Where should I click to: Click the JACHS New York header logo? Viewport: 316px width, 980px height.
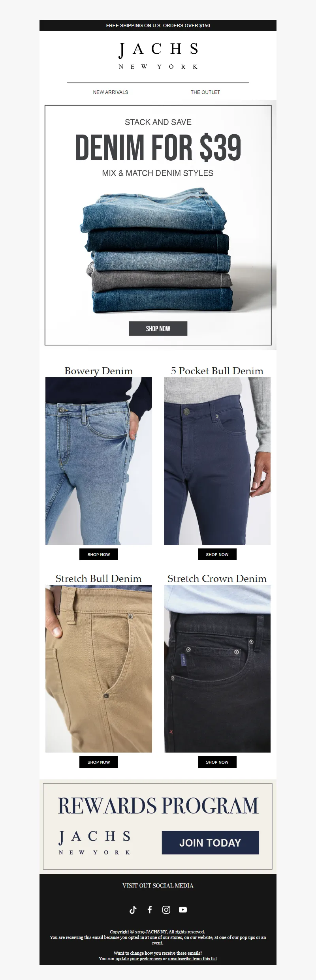(x=158, y=56)
